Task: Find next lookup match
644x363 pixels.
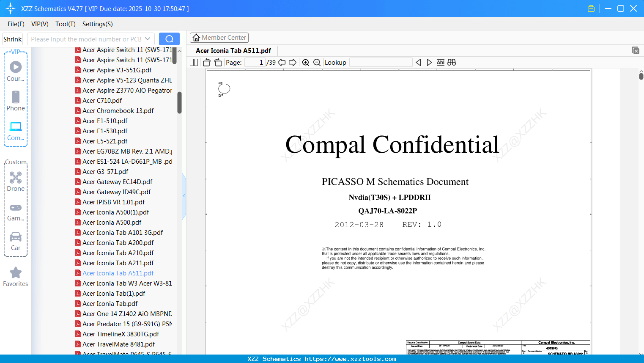Action: coord(429,63)
